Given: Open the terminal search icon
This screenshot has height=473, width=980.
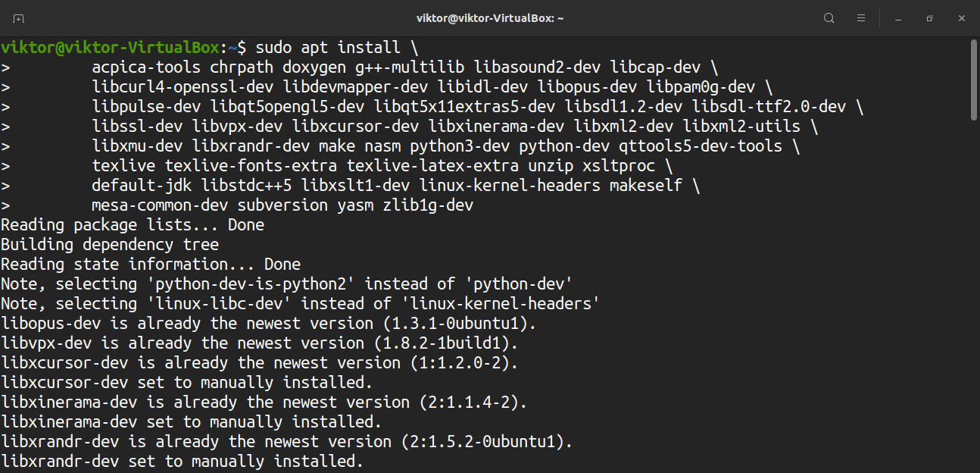Looking at the screenshot, I should 829,18.
